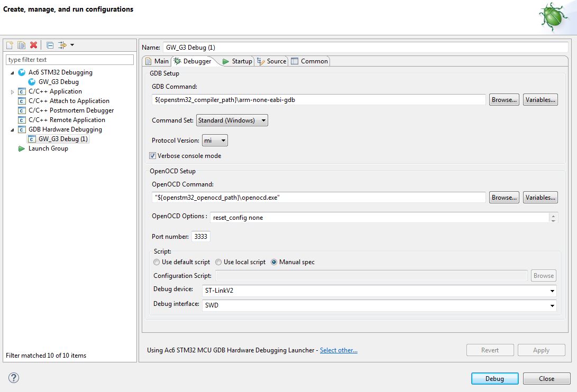Click the New launch configuration icon
This screenshot has height=392, width=577.
coord(10,45)
